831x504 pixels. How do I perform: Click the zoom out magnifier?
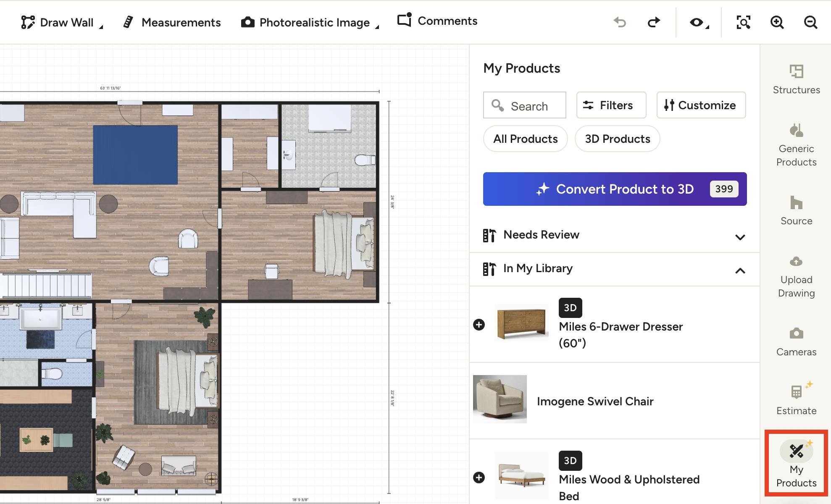click(811, 22)
